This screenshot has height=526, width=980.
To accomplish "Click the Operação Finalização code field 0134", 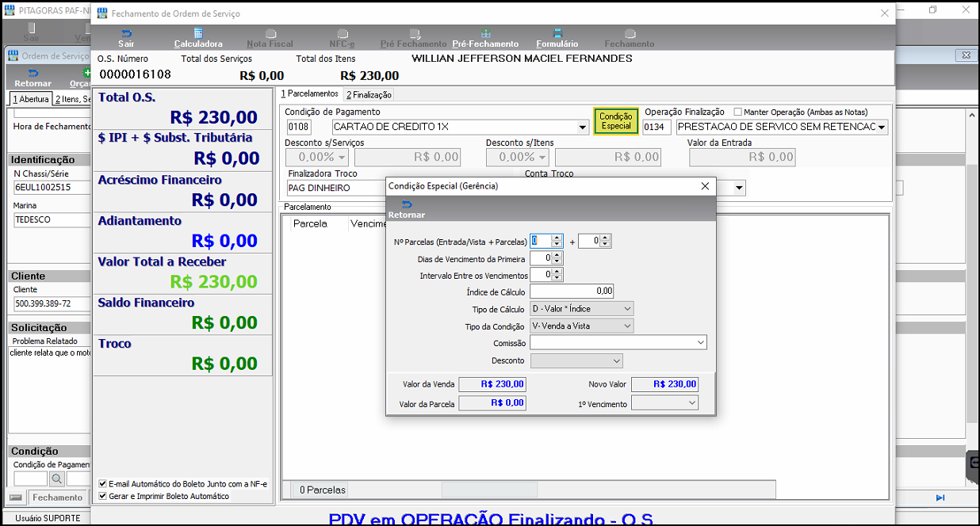I will coord(657,127).
